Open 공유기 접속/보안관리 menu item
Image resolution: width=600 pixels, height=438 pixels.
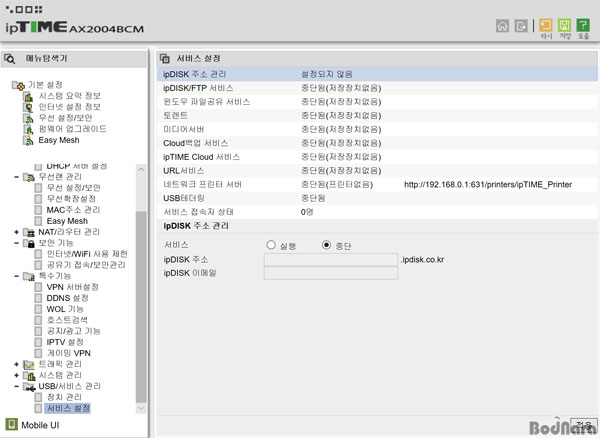point(86,265)
